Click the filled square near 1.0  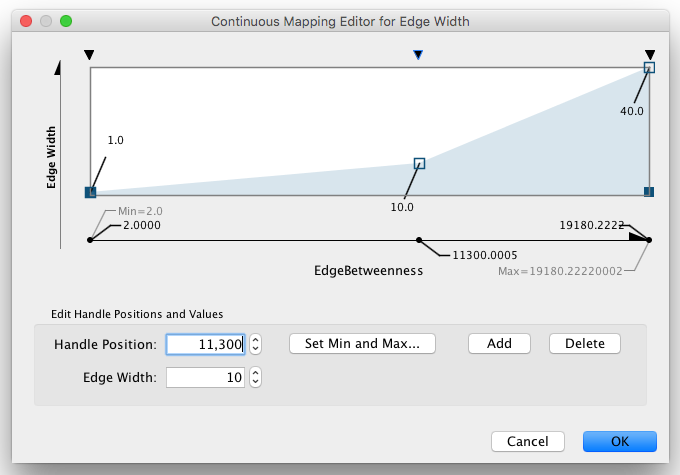point(90,191)
